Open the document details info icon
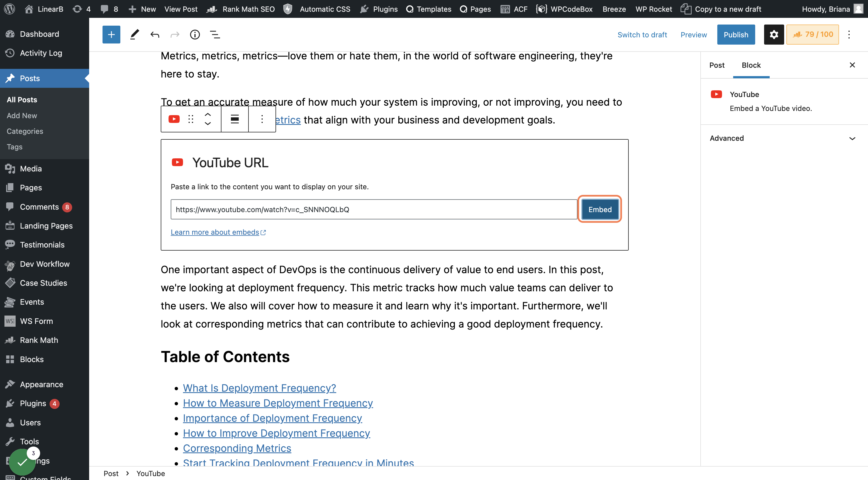The image size is (868, 480). (x=195, y=34)
